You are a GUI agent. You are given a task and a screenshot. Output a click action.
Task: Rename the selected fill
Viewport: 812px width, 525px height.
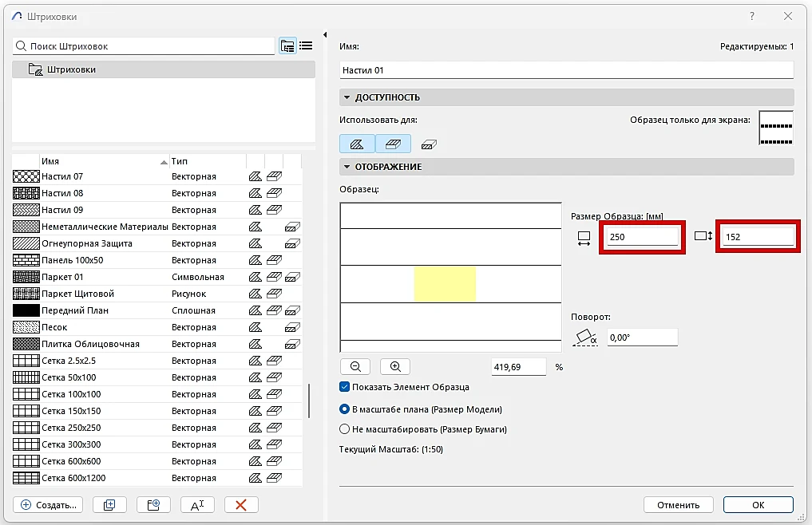[x=197, y=505]
